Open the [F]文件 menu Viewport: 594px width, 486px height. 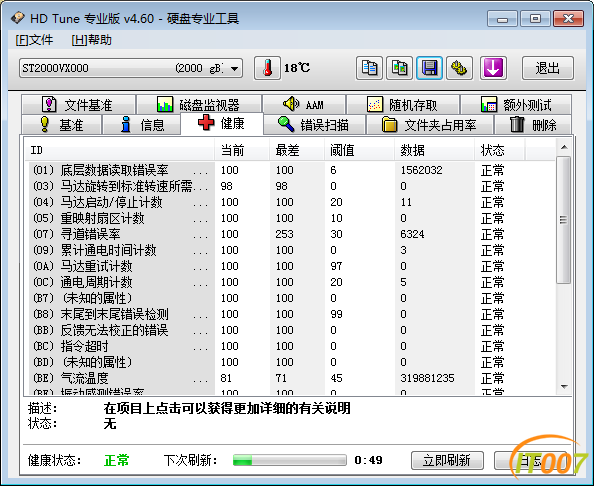click(34, 40)
